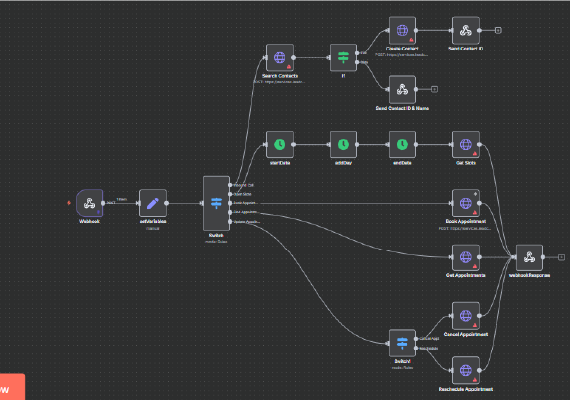Click the 'Cancel Appointment' node label

(466, 334)
